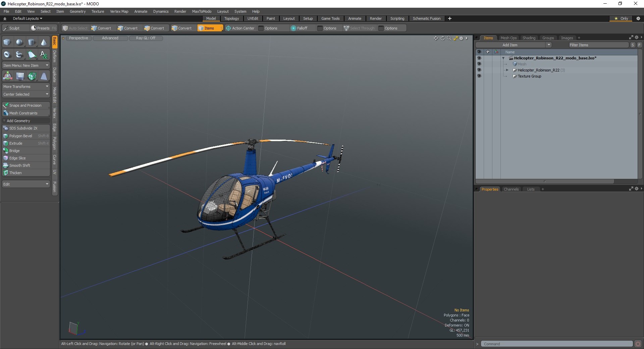The height and width of the screenshot is (349, 644).
Task: Select the spiral tube primitive tool
Action: (x=19, y=54)
